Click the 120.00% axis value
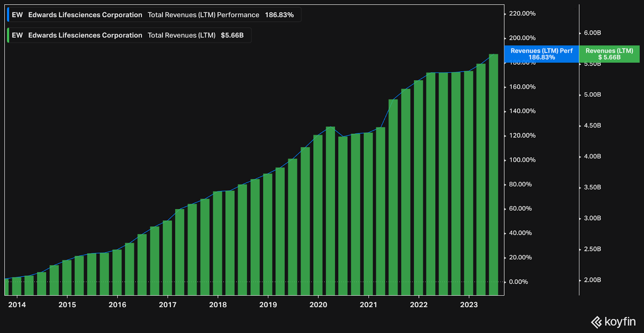The image size is (644, 333). (x=522, y=136)
